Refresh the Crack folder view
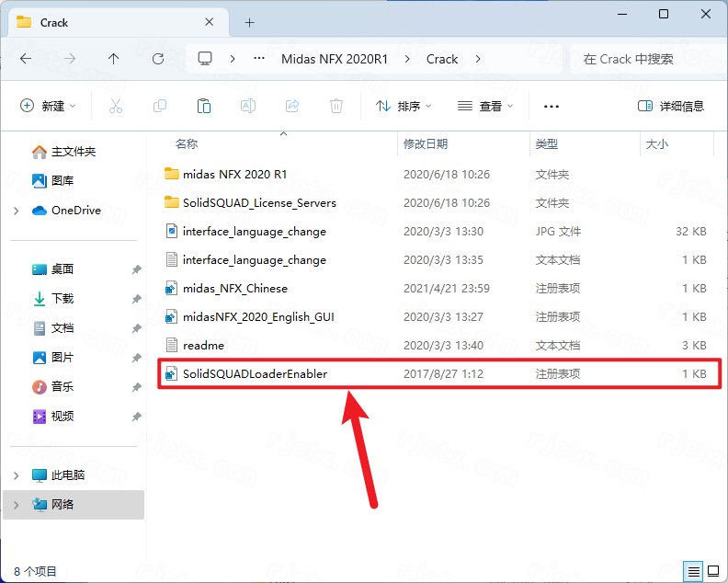Image resolution: width=728 pixels, height=583 pixels. point(158,59)
